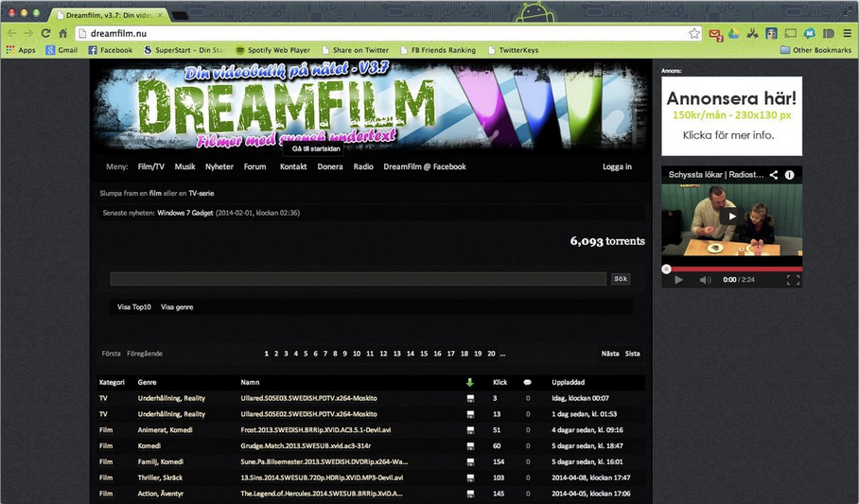This screenshot has height=504, width=859.
Task: Open the TwitterKeys bookmark
Action: tap(514, 50)
